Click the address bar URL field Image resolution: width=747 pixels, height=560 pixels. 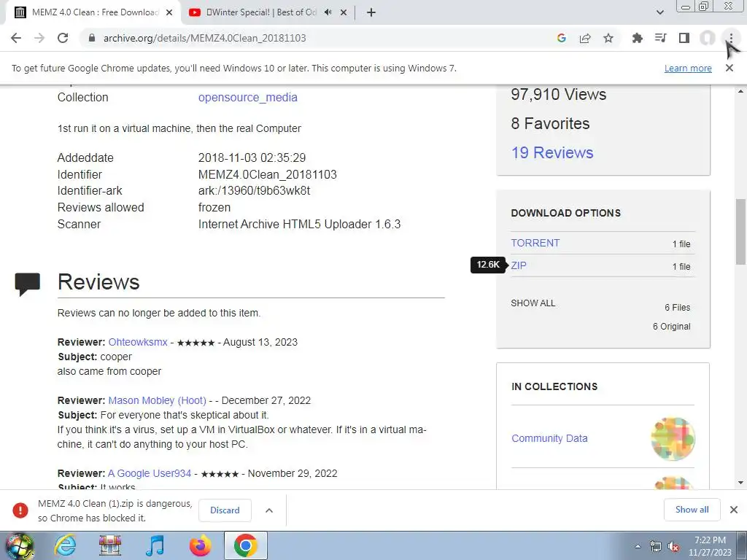pyautogui.click(x=314, y=38)
